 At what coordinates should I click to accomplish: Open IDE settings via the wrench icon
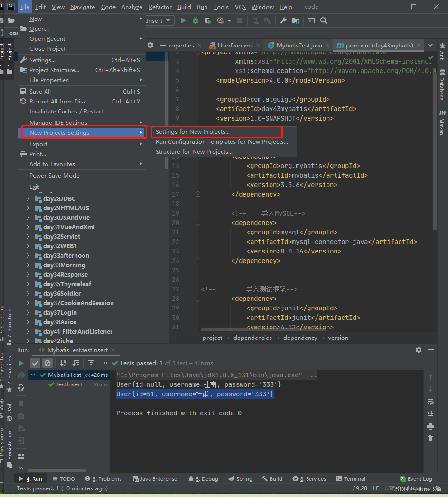click(283, 20)
